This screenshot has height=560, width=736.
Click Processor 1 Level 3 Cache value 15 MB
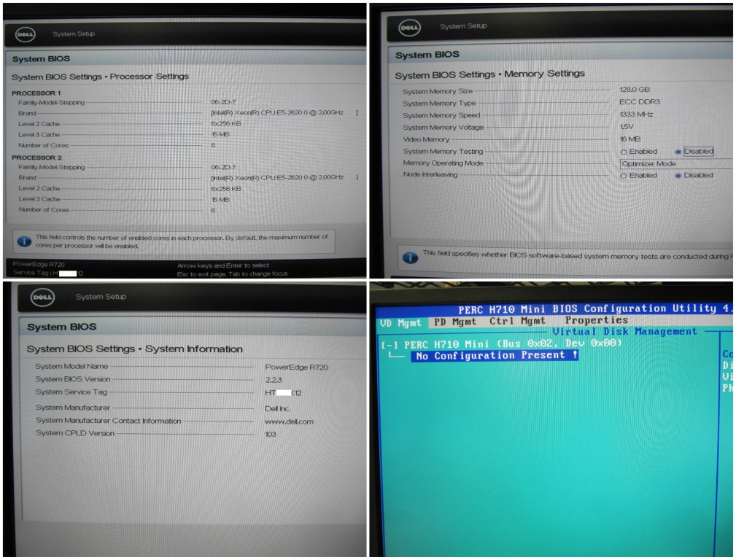(220, 134)
